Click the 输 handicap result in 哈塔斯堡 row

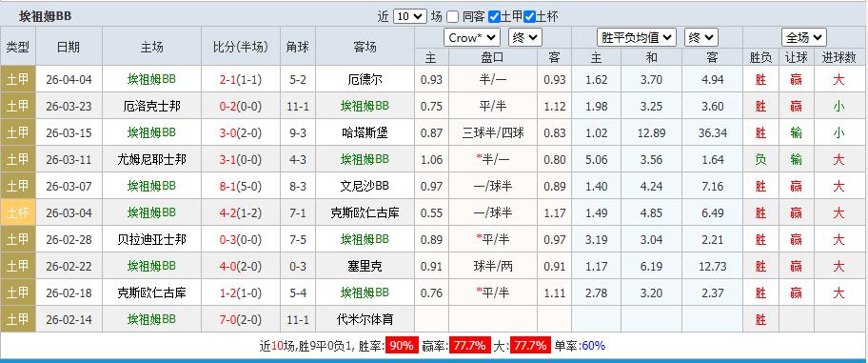(x=796, y=133)
